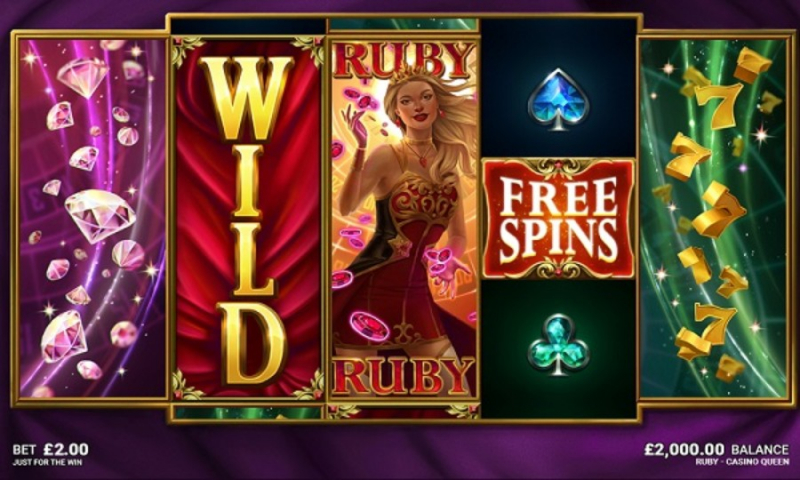Select the Free Spins scatter symbol

click(x=559, y=218)
